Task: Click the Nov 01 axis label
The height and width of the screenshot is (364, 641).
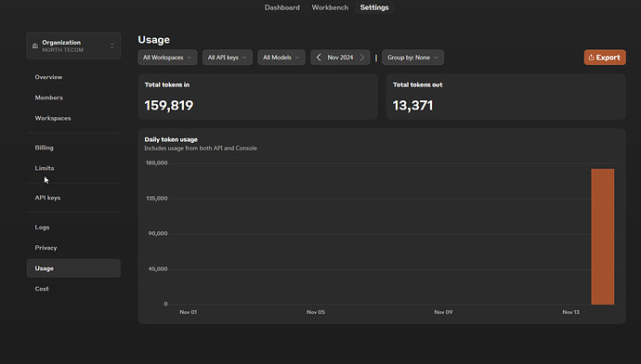Action: [188, 312]
